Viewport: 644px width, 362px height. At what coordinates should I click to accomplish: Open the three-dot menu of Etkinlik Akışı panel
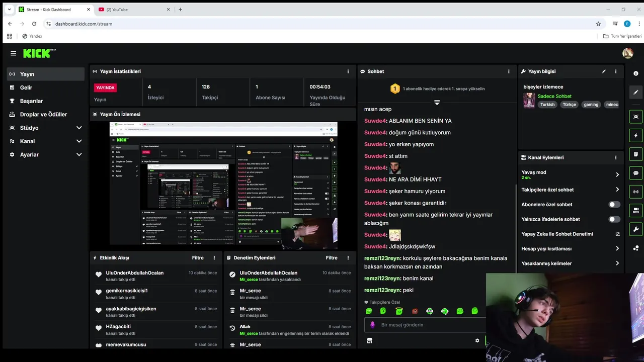point(214,258)
